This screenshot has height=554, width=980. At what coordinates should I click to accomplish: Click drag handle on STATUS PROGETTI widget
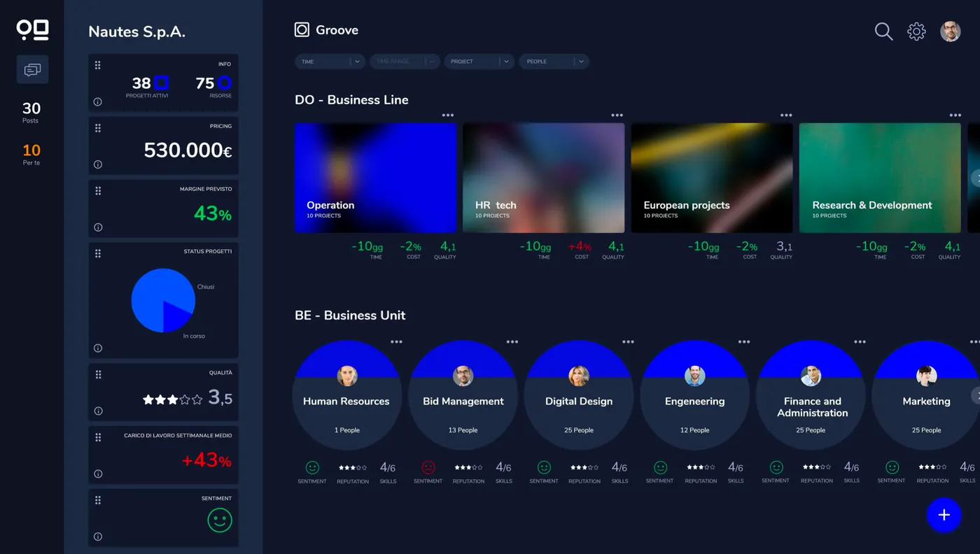pos(98,253)
